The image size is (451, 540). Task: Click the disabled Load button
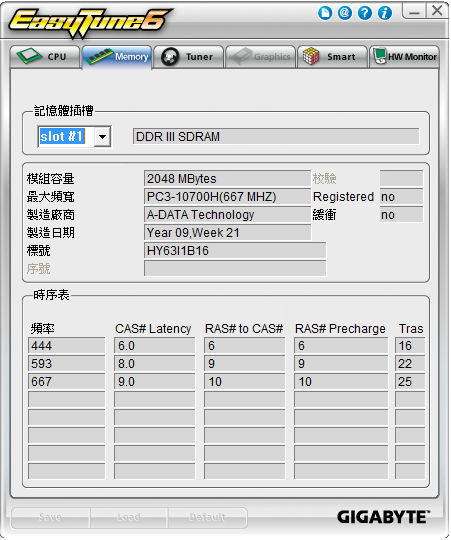[129, 517]
